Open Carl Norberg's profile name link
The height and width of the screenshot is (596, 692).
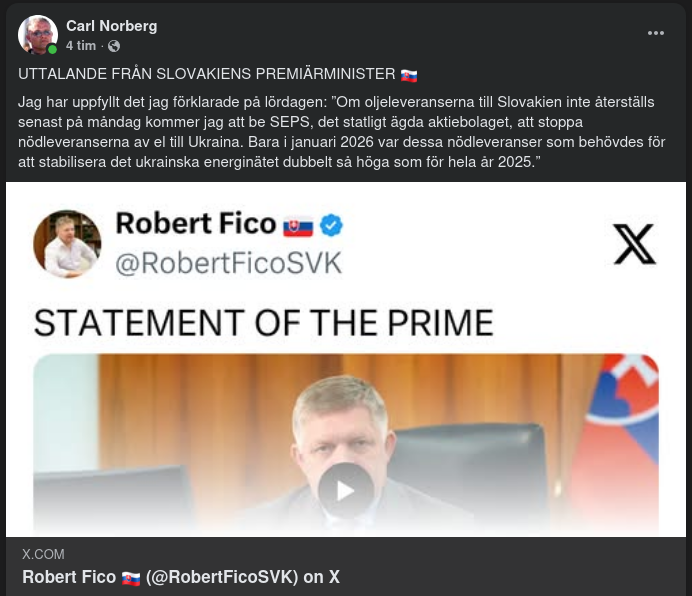[x=111, y=25]
